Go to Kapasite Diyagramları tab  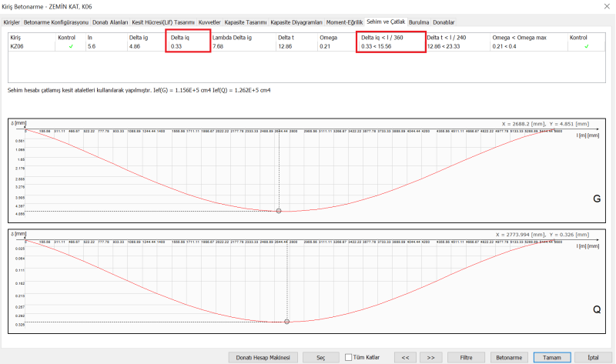point(296,22)
